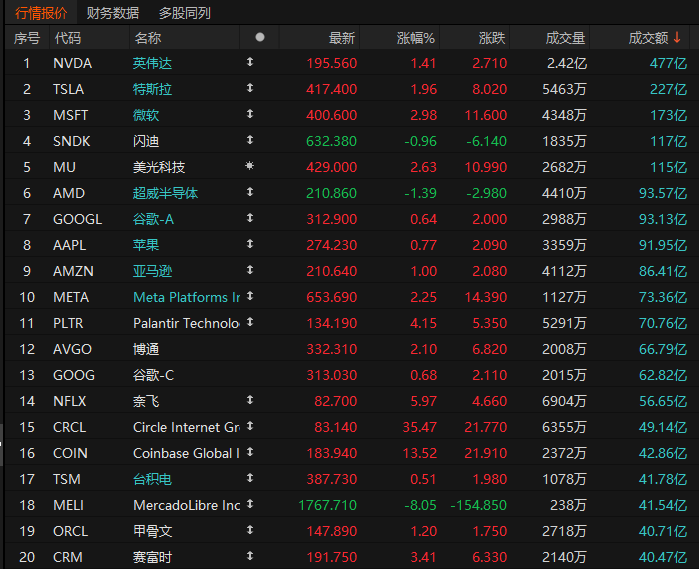Image resolution: width=699 pixels, height=569 pixels.
Task: Click the 闪迪 name cell
Action: coord(146,141)
